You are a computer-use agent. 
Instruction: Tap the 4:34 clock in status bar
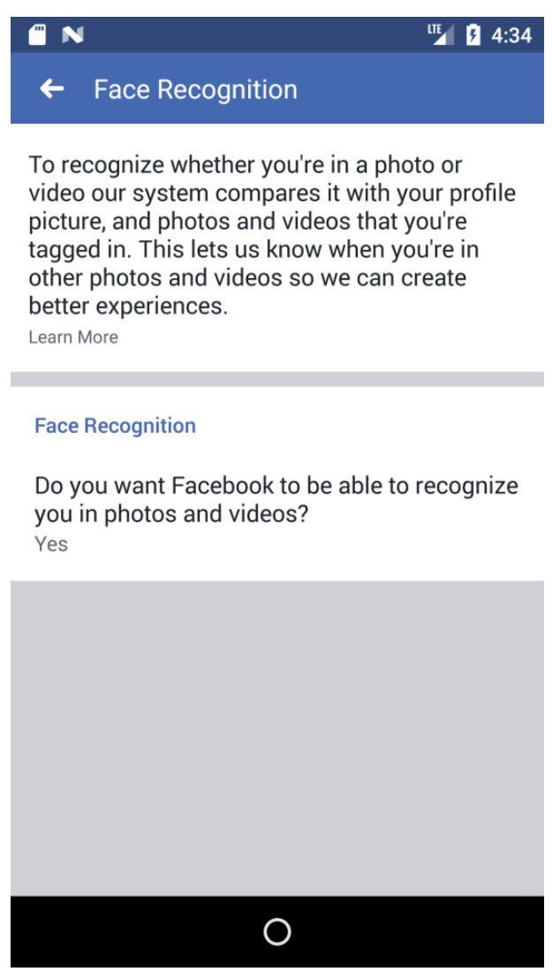click(511, 35)
